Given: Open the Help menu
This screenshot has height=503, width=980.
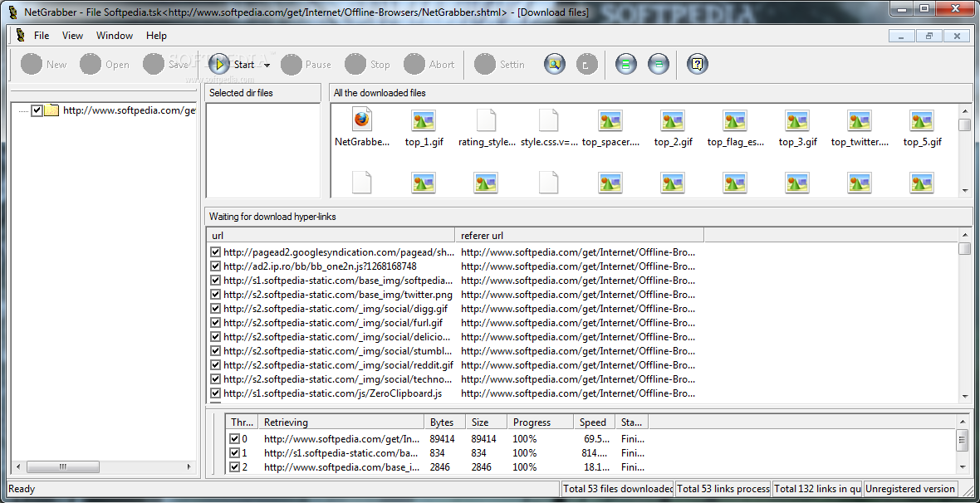Looking at the screenshot, I should click(156, 36).
